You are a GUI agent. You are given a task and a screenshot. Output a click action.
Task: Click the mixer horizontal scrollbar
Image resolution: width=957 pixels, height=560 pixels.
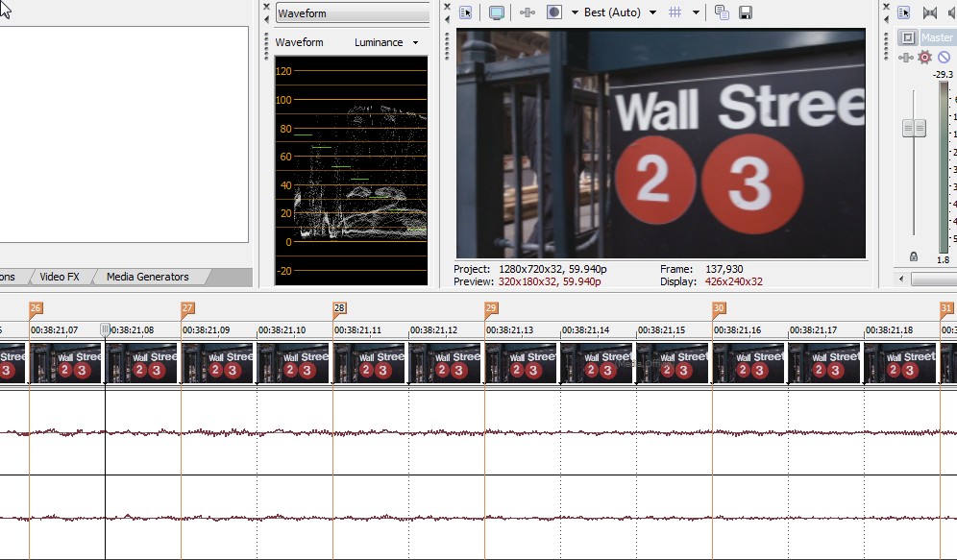point(934,279)
